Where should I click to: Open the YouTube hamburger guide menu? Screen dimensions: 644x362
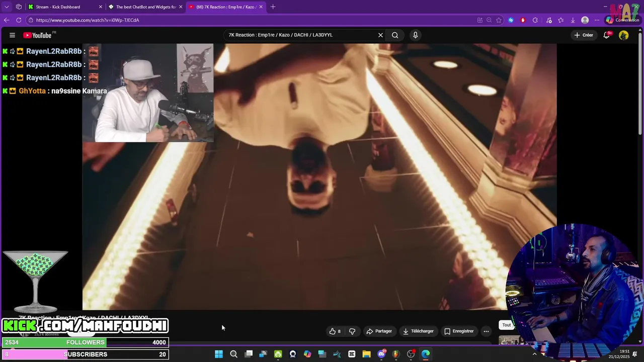[x=12, y=35]
